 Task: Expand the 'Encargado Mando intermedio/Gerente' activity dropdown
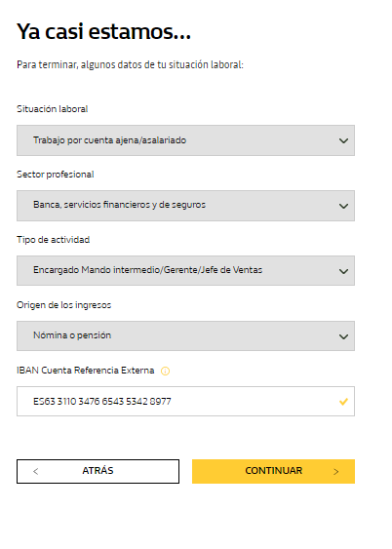[x=185, y=270]
